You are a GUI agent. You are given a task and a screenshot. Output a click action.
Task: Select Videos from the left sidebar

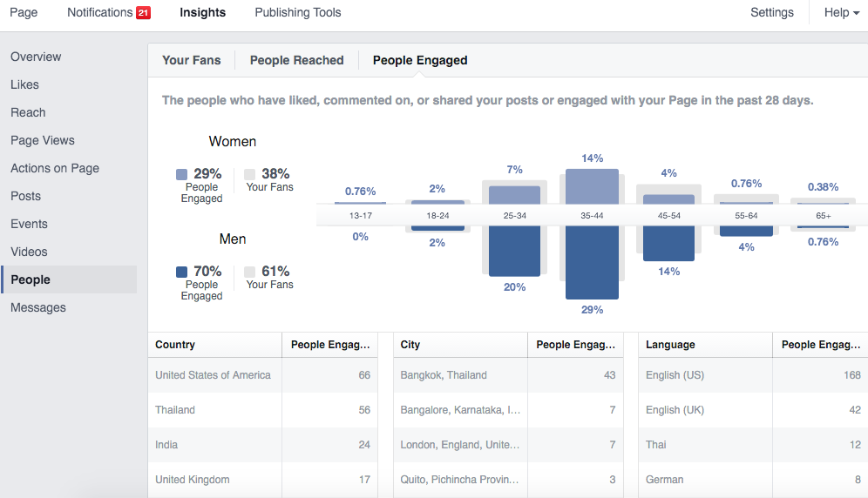click(29, 252)
